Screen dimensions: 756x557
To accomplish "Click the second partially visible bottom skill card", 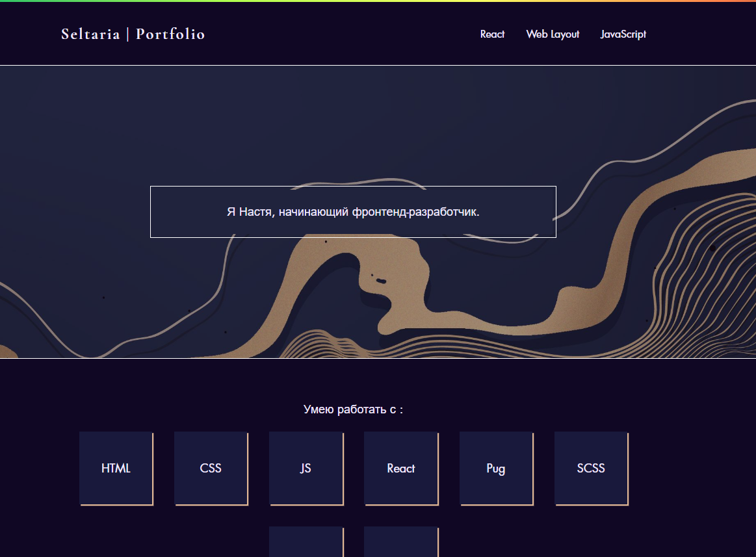I will [x=400, y=543].
